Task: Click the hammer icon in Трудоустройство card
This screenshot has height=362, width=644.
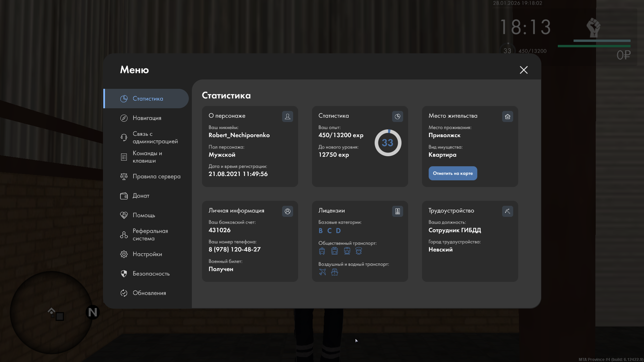Action: click(x=507, y=211)
